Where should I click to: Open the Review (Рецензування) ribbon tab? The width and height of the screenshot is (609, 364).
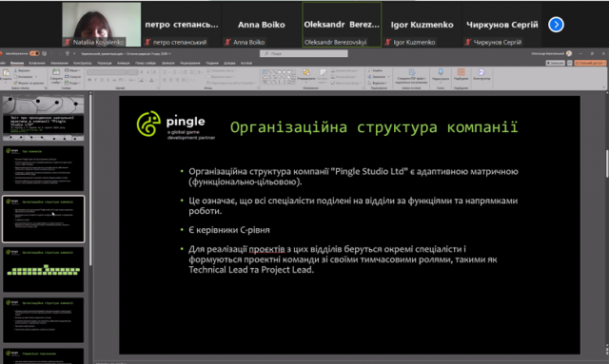coord(190,63)
